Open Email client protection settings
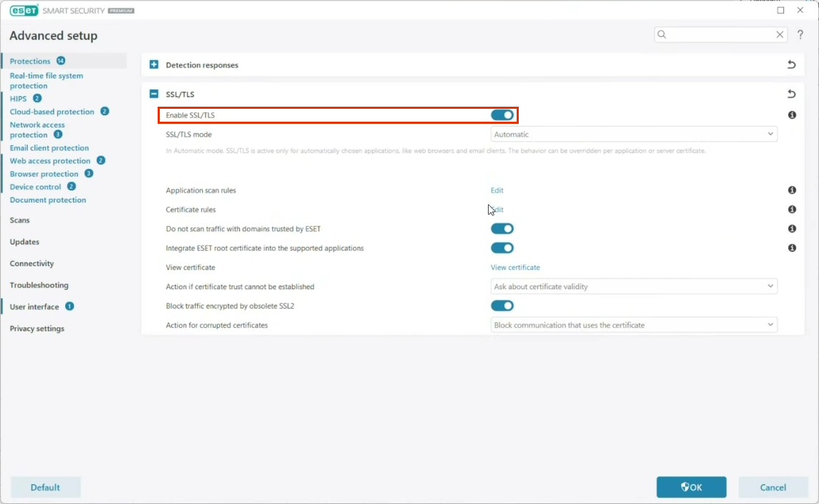Screen dimensions: 819x504 pos(49,147)
